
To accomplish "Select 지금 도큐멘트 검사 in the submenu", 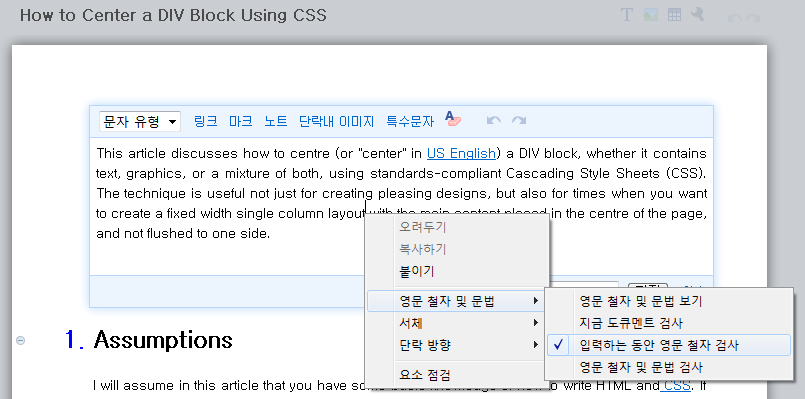I will (x=669, y=323).
